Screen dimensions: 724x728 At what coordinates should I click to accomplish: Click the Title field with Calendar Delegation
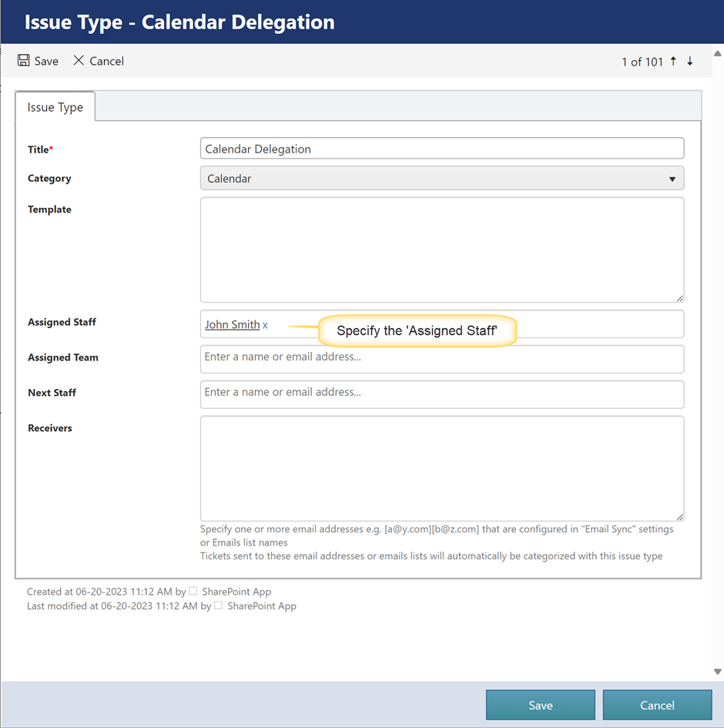(441, 149)
